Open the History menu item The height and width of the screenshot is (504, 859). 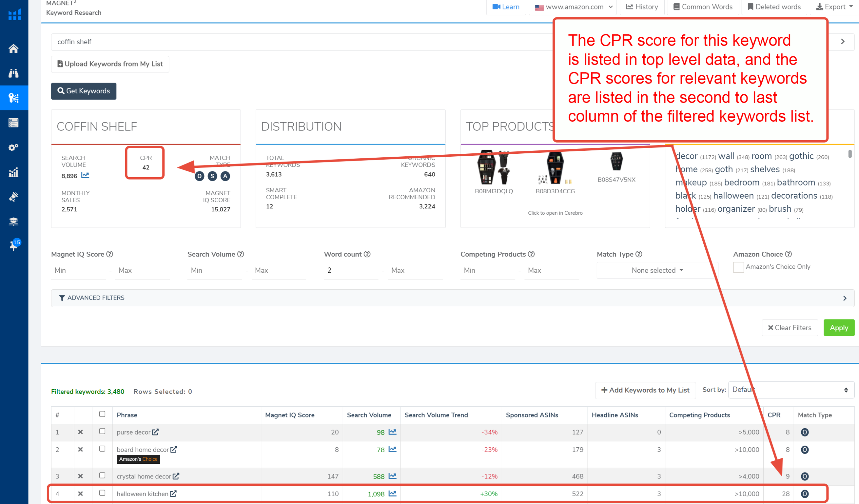click(x=642, y=7)
